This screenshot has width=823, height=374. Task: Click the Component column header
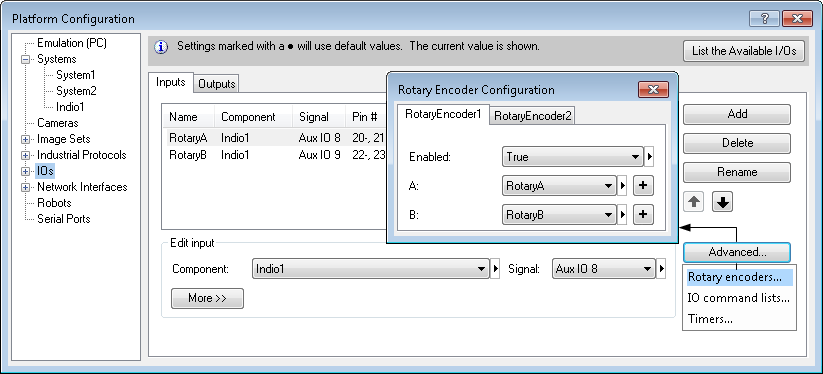coord(253,117)
